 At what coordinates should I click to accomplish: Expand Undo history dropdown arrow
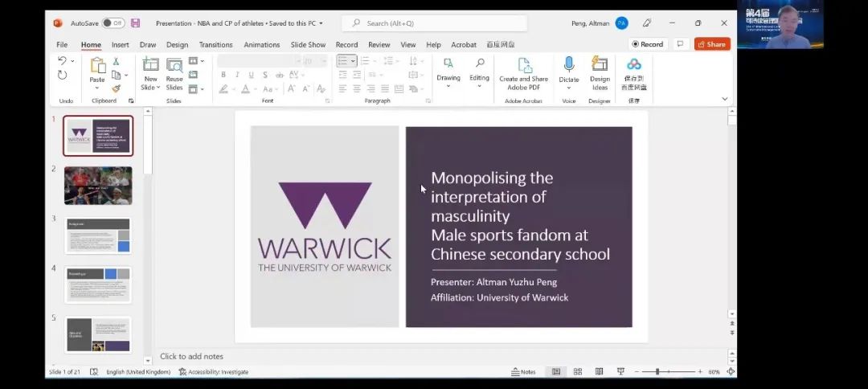coord(72,61)
